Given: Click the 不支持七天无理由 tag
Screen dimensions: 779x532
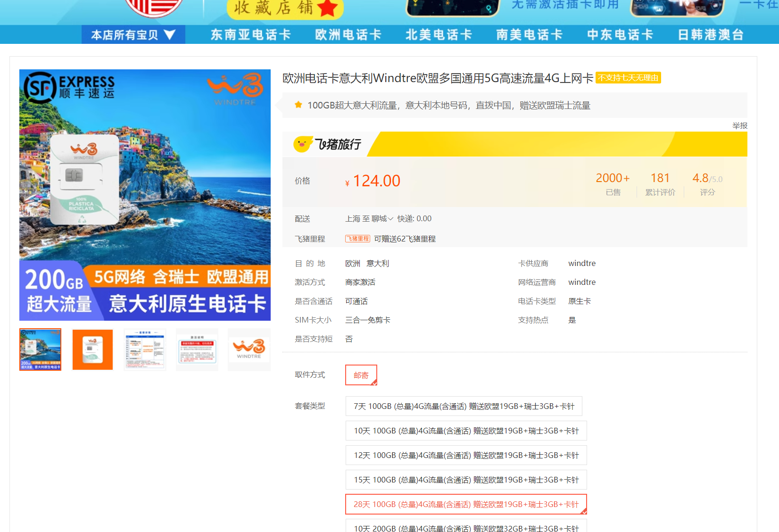Looking at the screenshot, I should pos(628,78).
